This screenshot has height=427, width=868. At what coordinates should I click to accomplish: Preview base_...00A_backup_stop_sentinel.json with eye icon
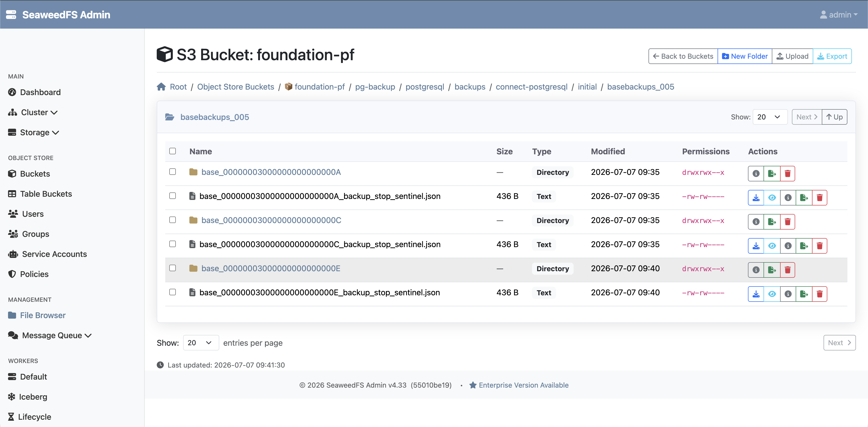coord(772,197)
